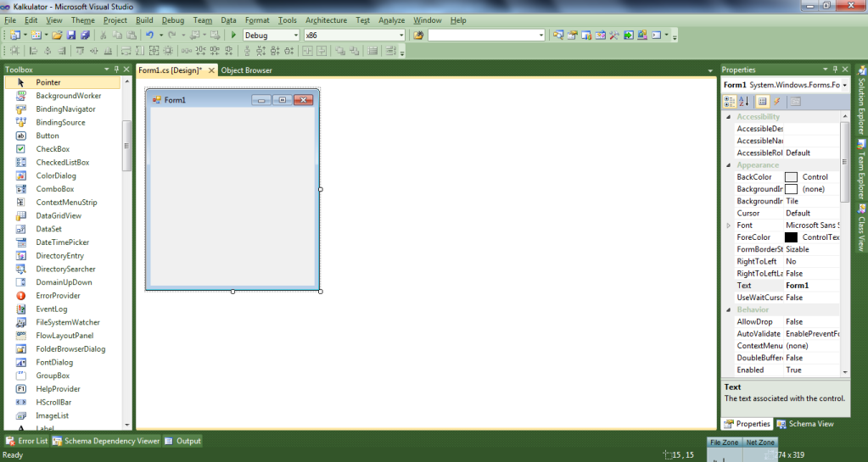Open the Command Window toolbar icon
This screenshot has width=868, height=462.
click(657, 35)
